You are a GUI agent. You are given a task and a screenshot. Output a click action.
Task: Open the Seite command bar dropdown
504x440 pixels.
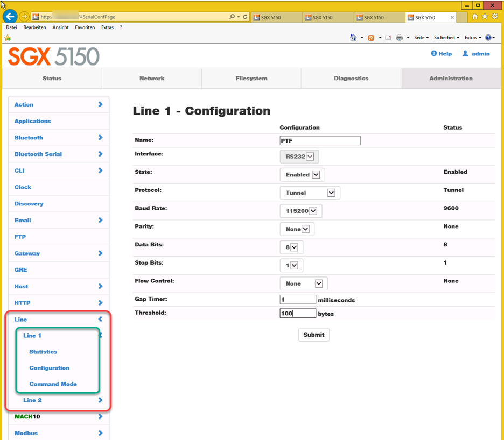tap(422, 38)
